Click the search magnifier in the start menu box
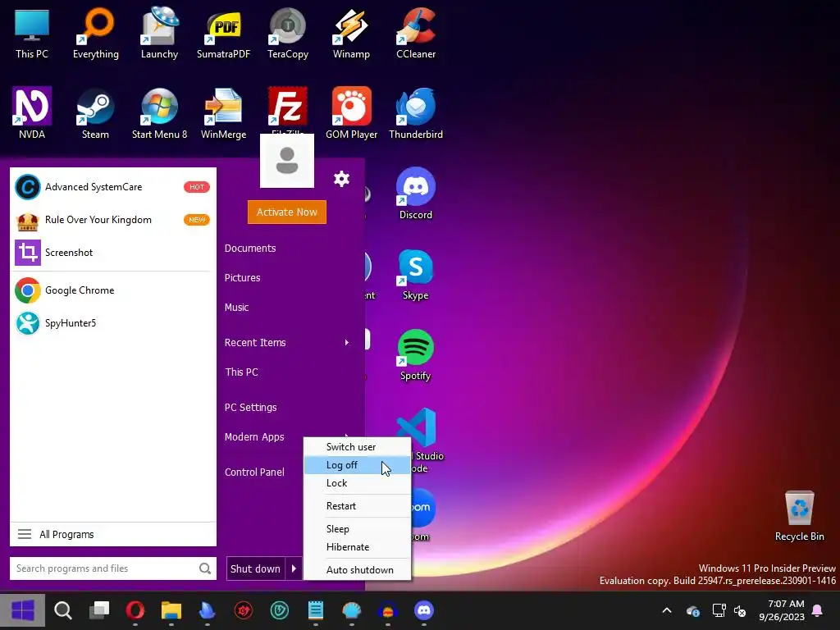 [x=204, y=568]
